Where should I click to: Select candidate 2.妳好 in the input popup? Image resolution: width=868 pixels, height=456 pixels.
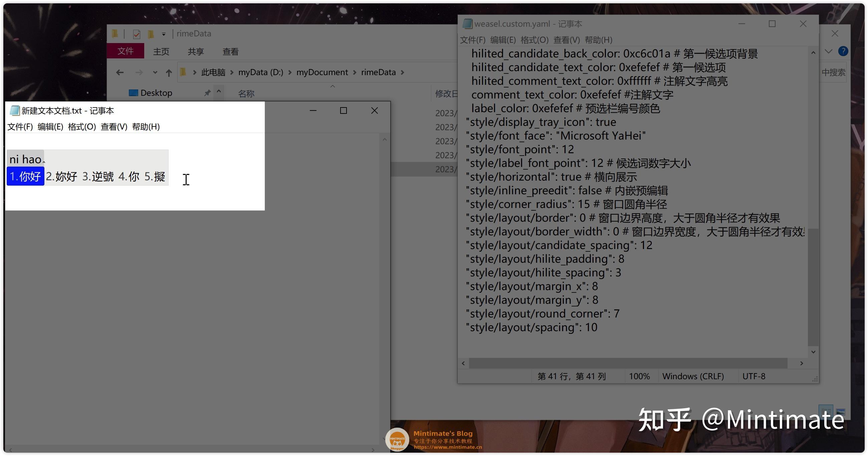[62, 176]
